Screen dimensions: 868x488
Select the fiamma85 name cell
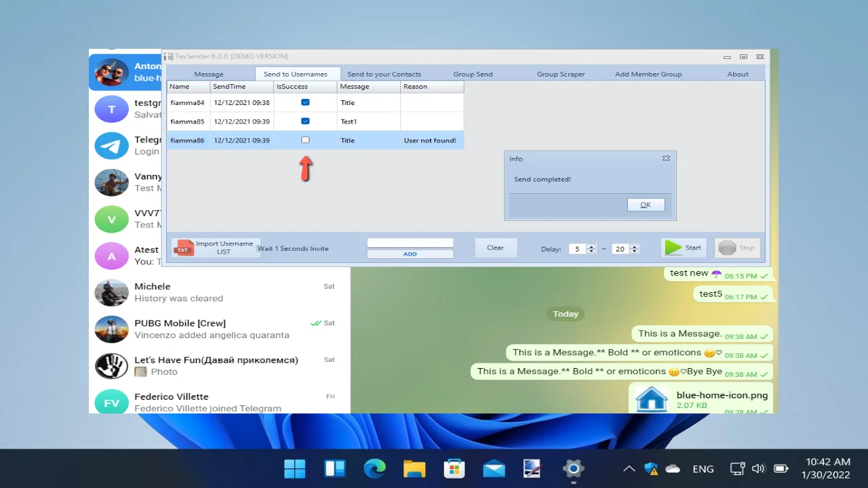pos(189,121)
